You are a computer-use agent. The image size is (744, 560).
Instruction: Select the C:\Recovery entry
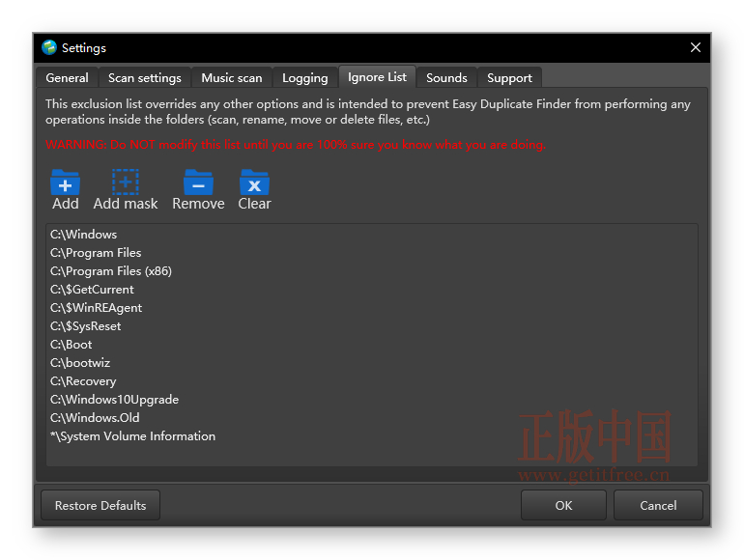(372, 381)
